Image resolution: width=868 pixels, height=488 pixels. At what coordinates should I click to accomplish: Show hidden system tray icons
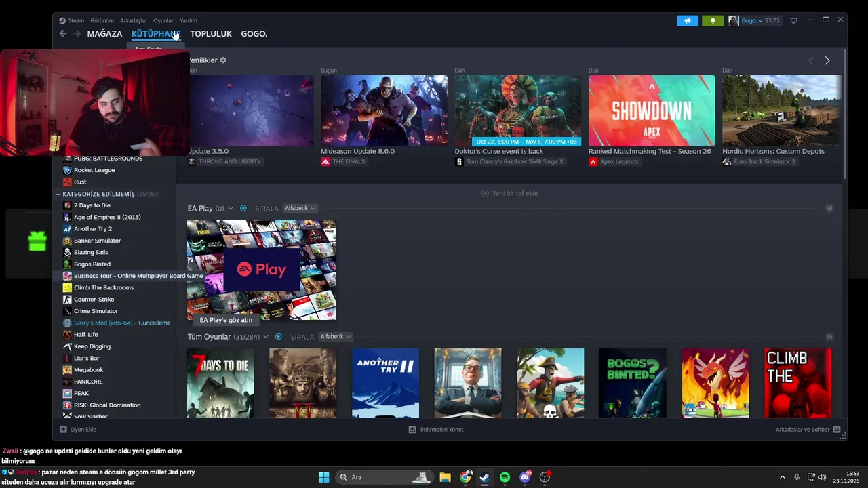click(782, 477)
